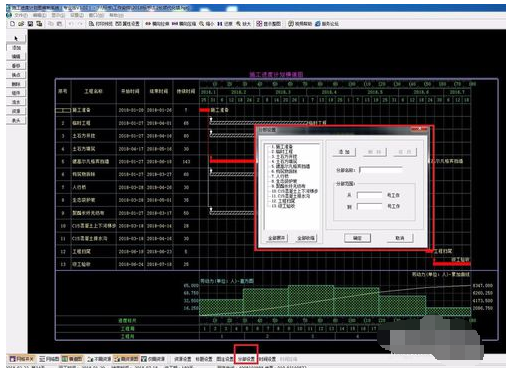This screenshot has width=506, height=368.
Task: Switch to 分部设置 tab at bottom
Action: pos(246,359)
